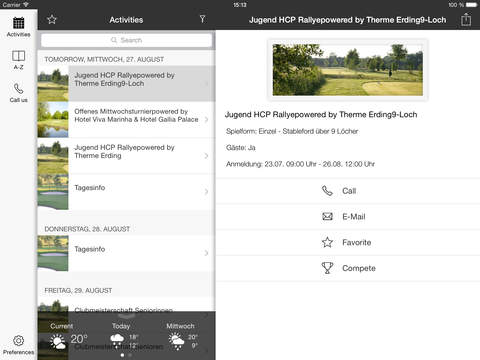Open the Activities calendar icon in sidebar
Screen dimensions: 480x360
pyautogui.click(x=18, y=23)
